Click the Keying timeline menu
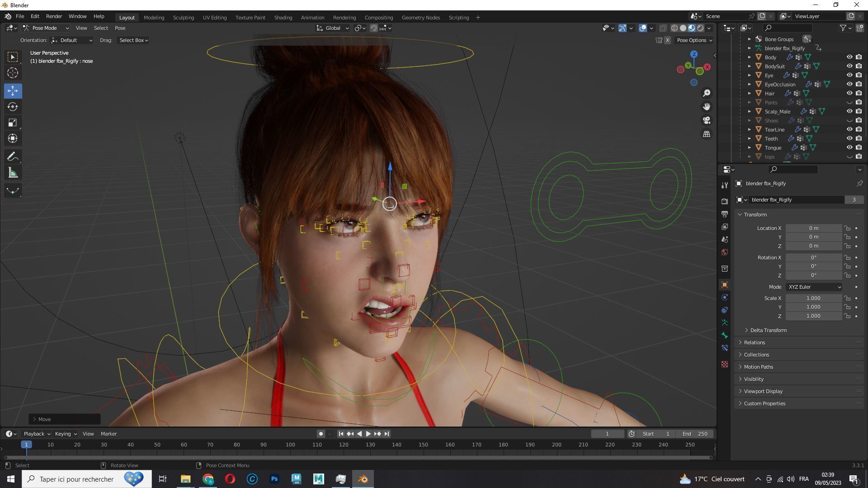 click(x=65, y=434)
